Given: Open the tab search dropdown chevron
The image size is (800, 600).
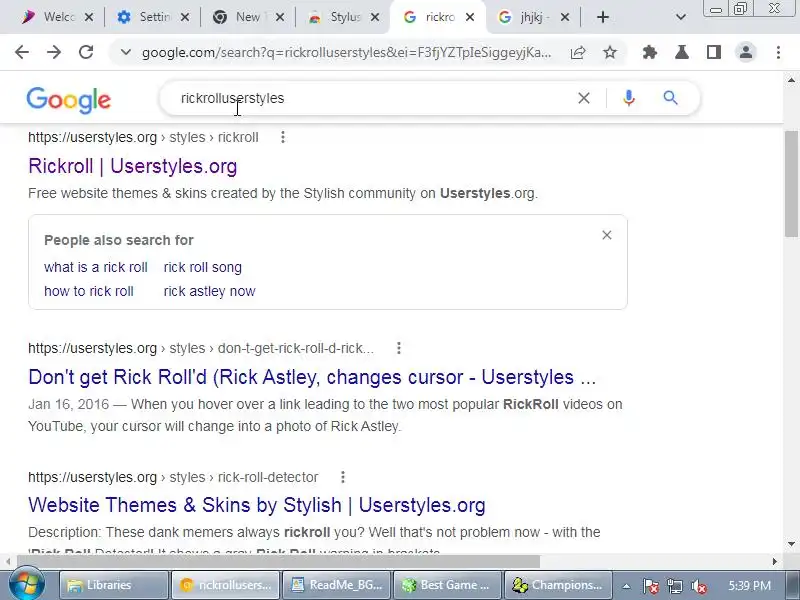Looking at the screenshot, I should [680, 17].
